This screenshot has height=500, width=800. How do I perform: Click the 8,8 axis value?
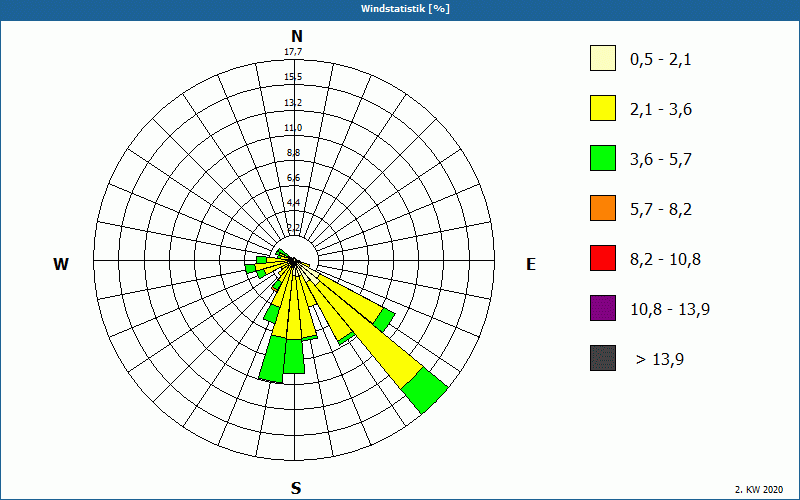(293, 152)
